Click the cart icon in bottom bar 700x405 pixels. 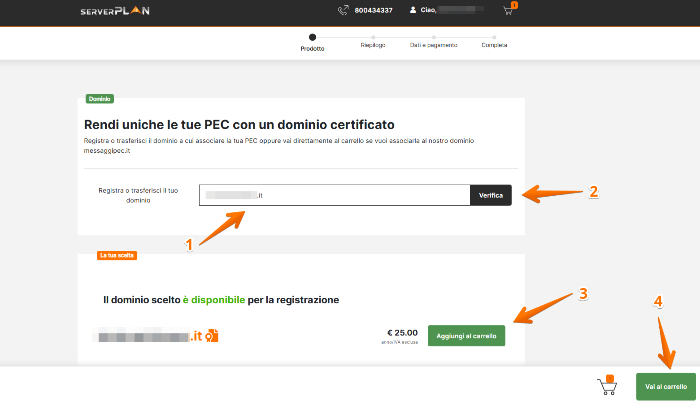pos(605,385)
